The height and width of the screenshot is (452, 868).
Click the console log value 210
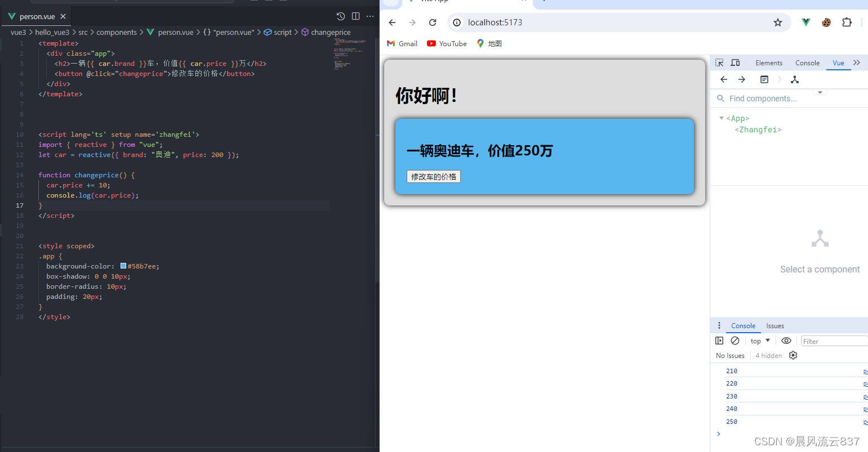pyautogui.click(x=732, y=371)
